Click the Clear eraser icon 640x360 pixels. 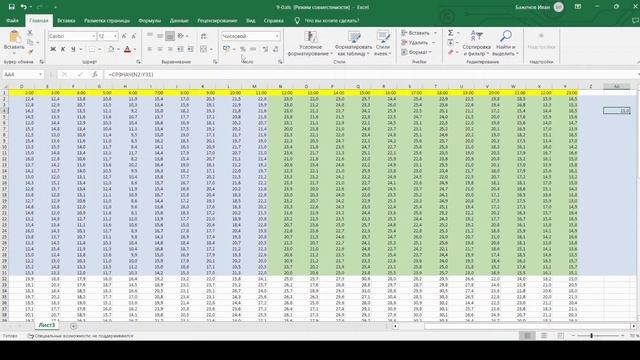pos(451,52)
